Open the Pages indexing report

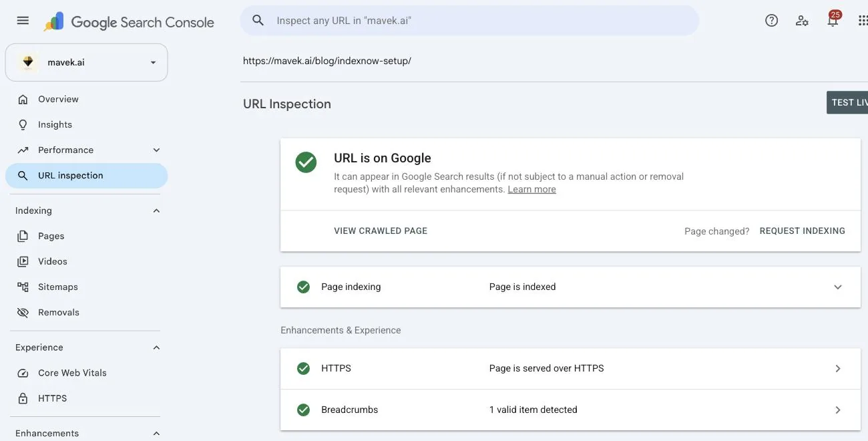click(x=86, y=236)
